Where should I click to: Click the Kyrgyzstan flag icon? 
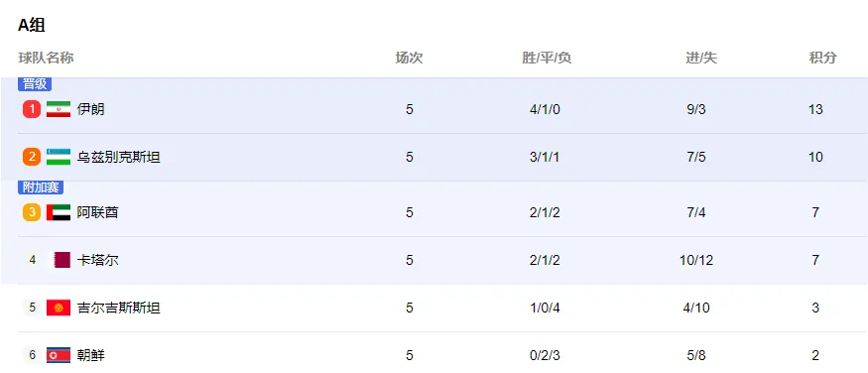(x=59, y=308)
